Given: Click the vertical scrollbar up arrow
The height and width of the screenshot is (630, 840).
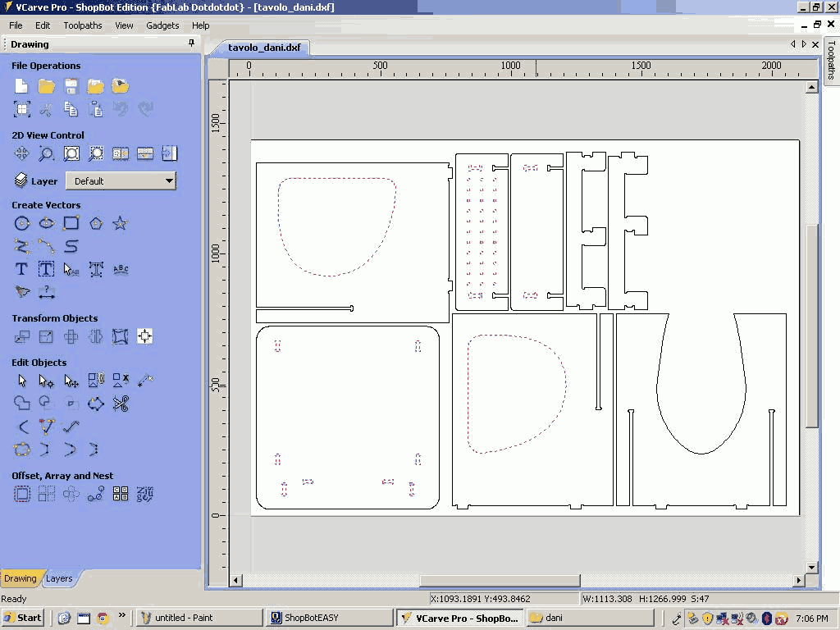Looking at the screenshot, I should (811, 87).
